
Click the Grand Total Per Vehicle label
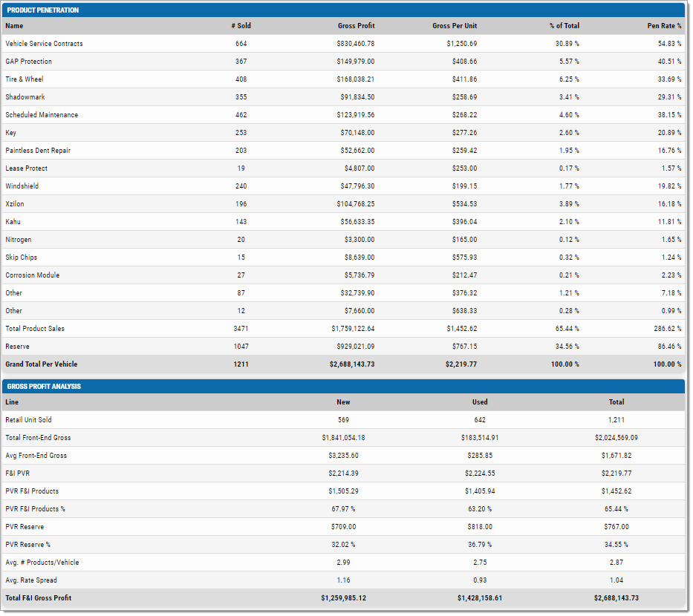pos(42,364)
